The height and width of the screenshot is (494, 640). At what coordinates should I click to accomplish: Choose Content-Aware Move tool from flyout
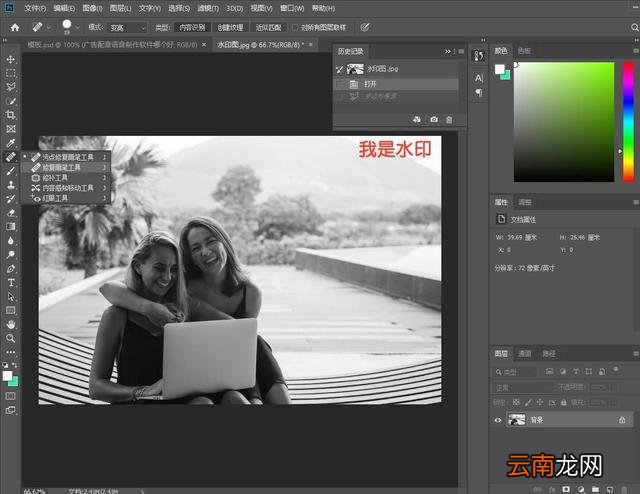[66, 188]
